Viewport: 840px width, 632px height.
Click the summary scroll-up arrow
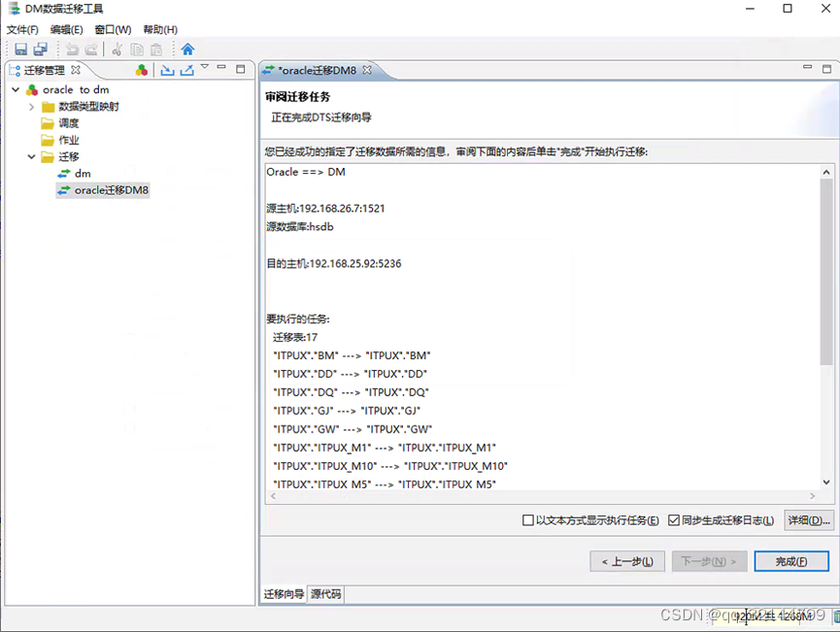[x=826, y=173]
